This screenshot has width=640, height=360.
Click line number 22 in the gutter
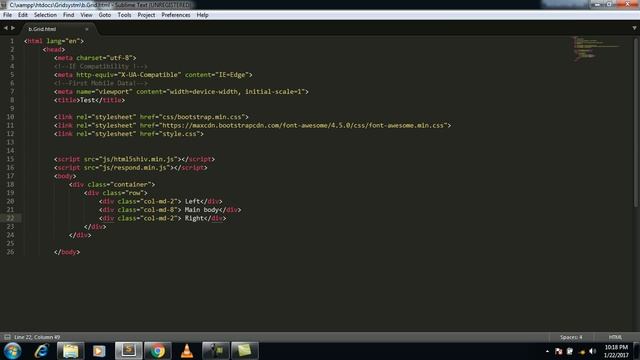10,218
